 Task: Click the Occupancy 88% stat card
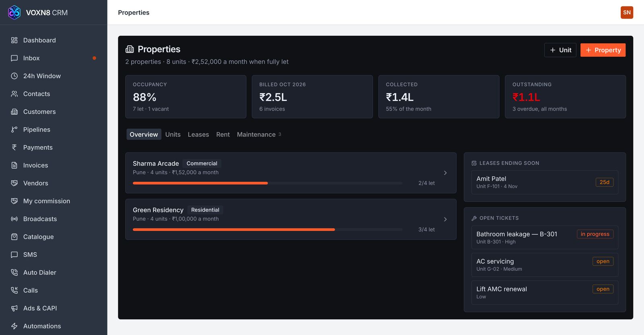tap(186, 97)
